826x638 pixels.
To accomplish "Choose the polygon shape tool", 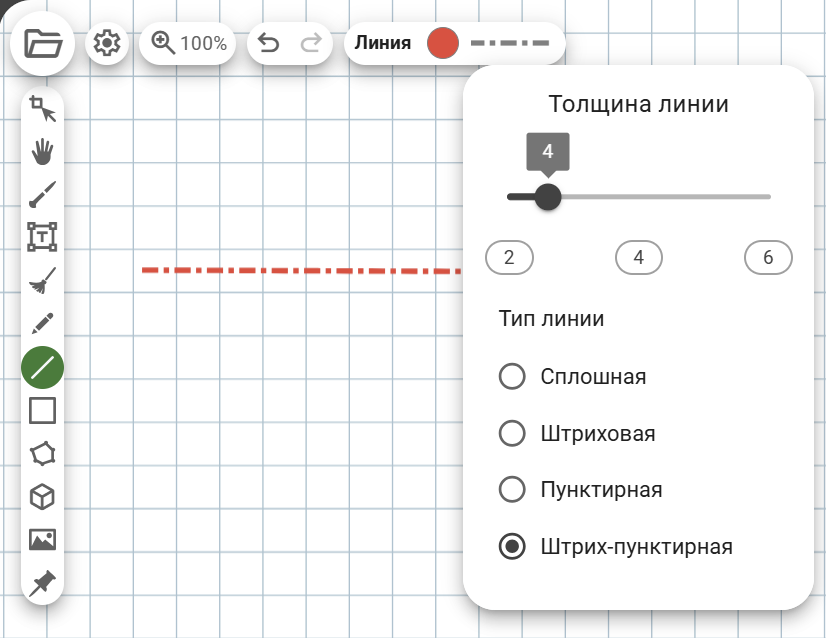I will (42, 453).
